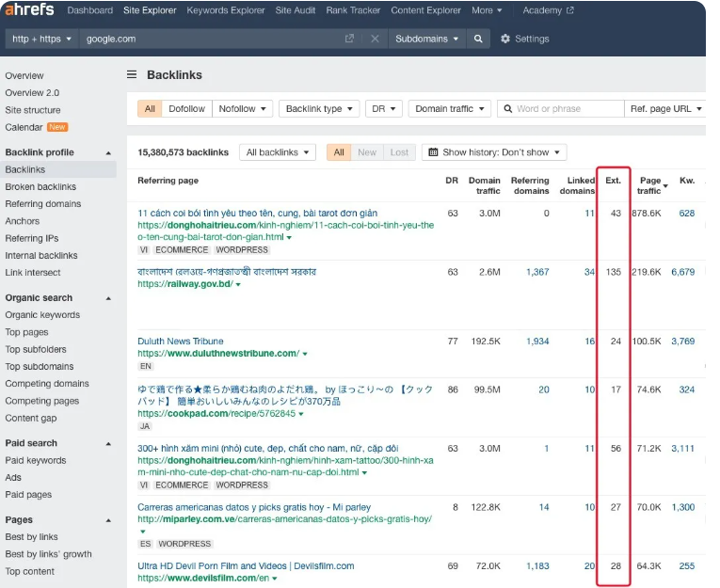Viewport: 720px width, 588px height.
Task: Sort by Page traffic column
Action: click(649, 184)
